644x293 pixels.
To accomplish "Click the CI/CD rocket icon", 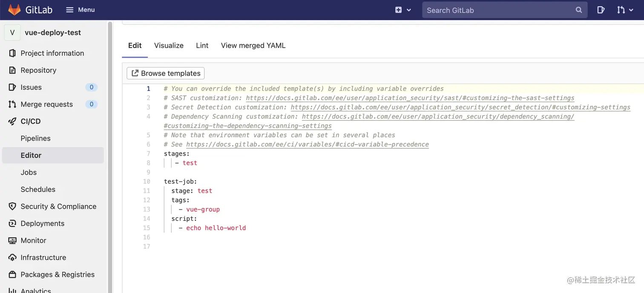I will 12,121.
